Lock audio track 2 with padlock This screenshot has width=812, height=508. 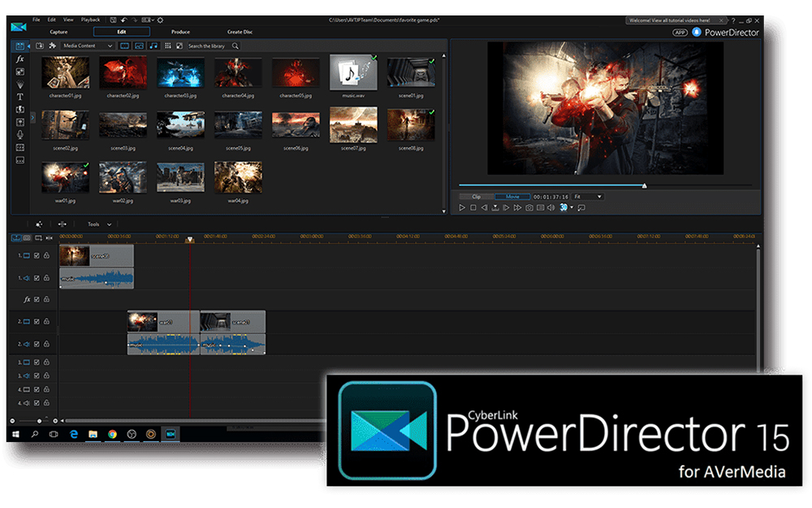(x=46, y=344)
